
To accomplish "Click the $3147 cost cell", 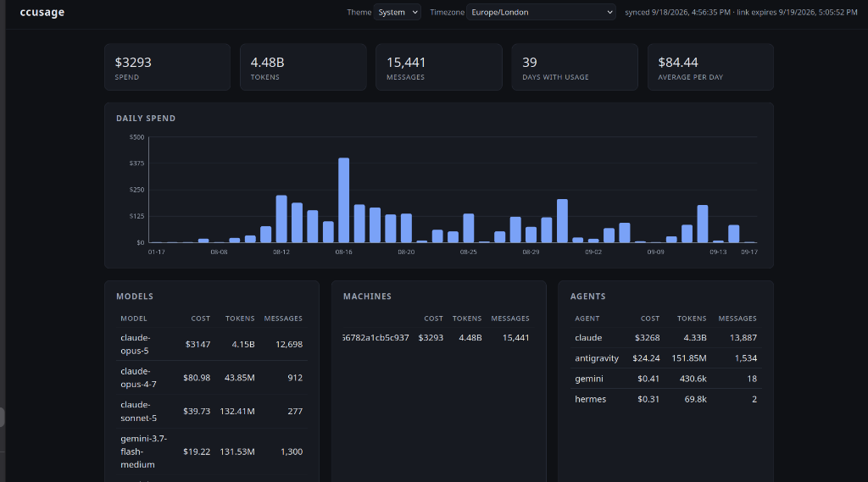I will click(198, 344).
